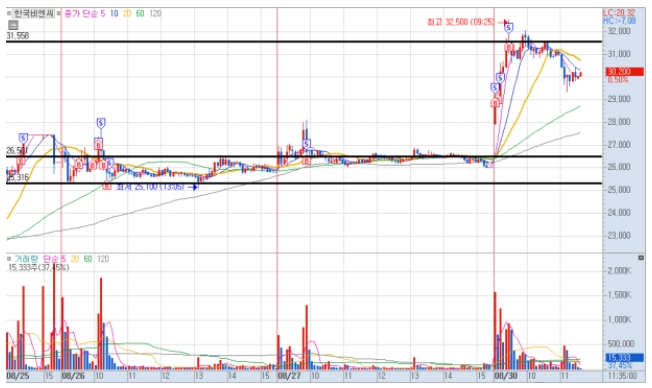Image resolution: width=652 pixels, height=388 pixels.
Task: Click the buy marker next to the 최저 25,100 label
Action: tap(107, 186)
